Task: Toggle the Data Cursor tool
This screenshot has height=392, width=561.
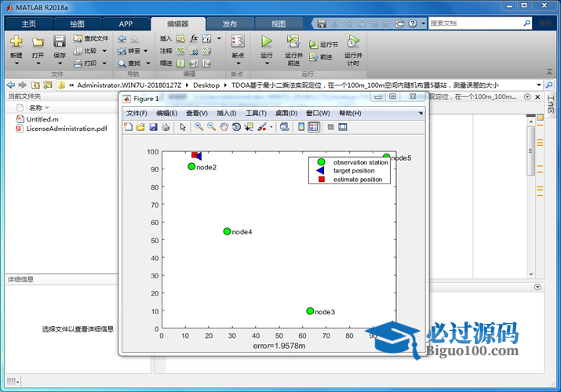Action: (x=249, y=127)
